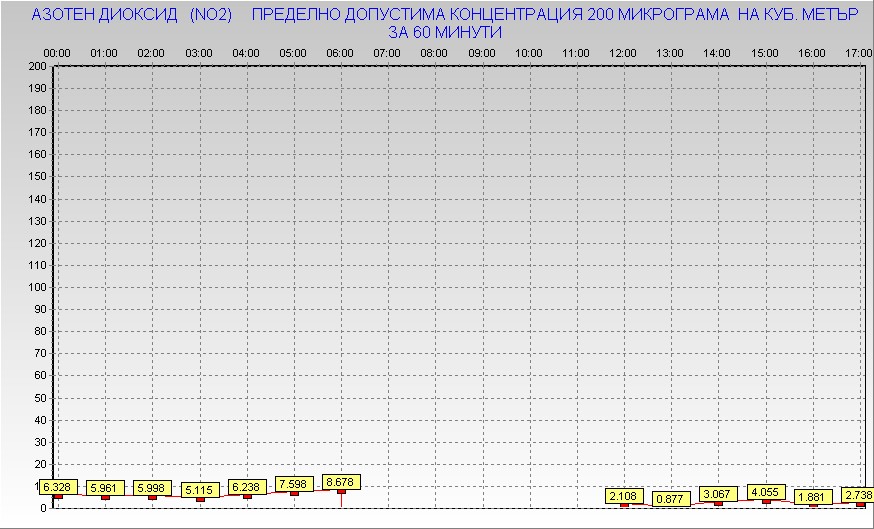Click the 5.115 data point label
The width and height of the screenshot is (874, 529).
199,490
